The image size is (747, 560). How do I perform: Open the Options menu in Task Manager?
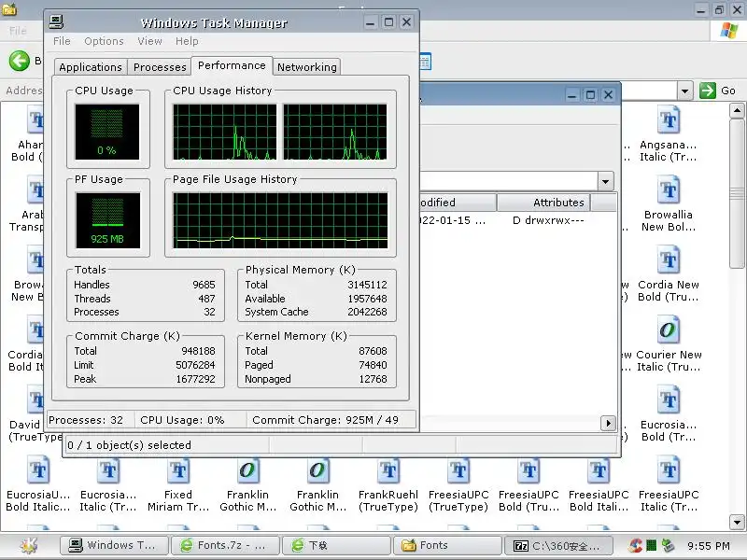[x=104, y=41]
